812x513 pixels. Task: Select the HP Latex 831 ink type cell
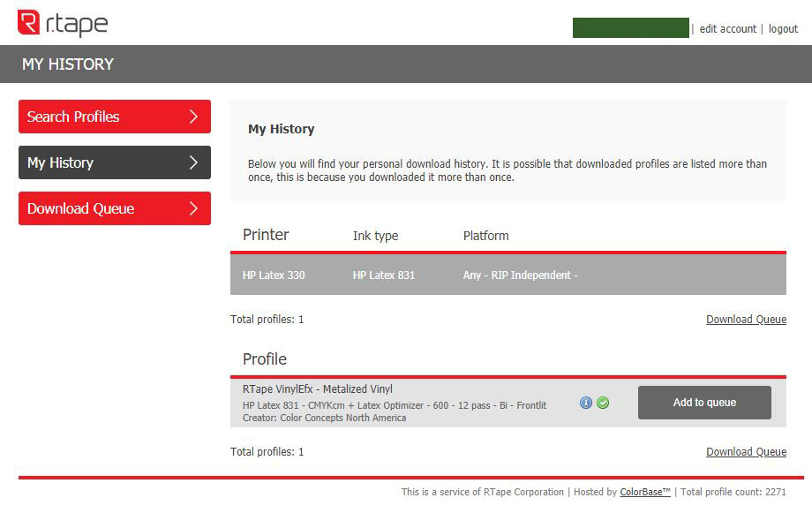click(x=384, y=275)
